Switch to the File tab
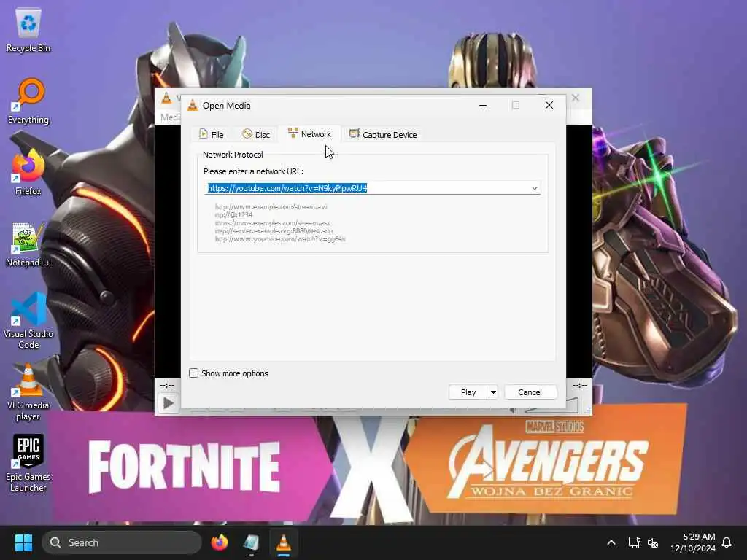 pos(211,135)
